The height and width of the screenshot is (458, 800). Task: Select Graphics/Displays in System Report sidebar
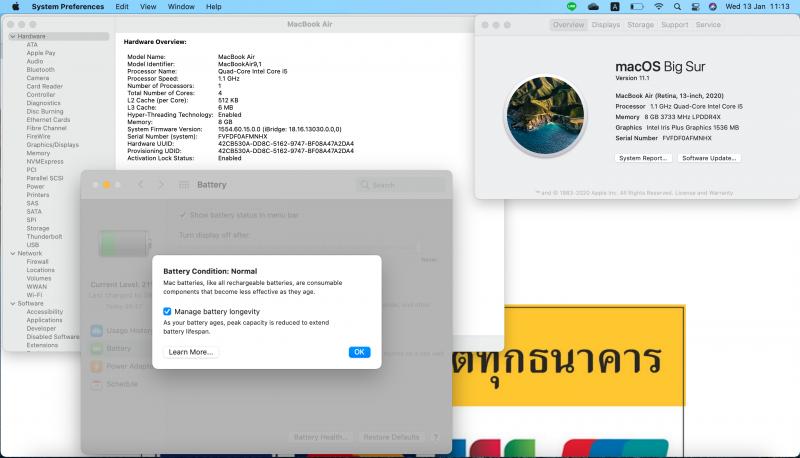point(53,145)
